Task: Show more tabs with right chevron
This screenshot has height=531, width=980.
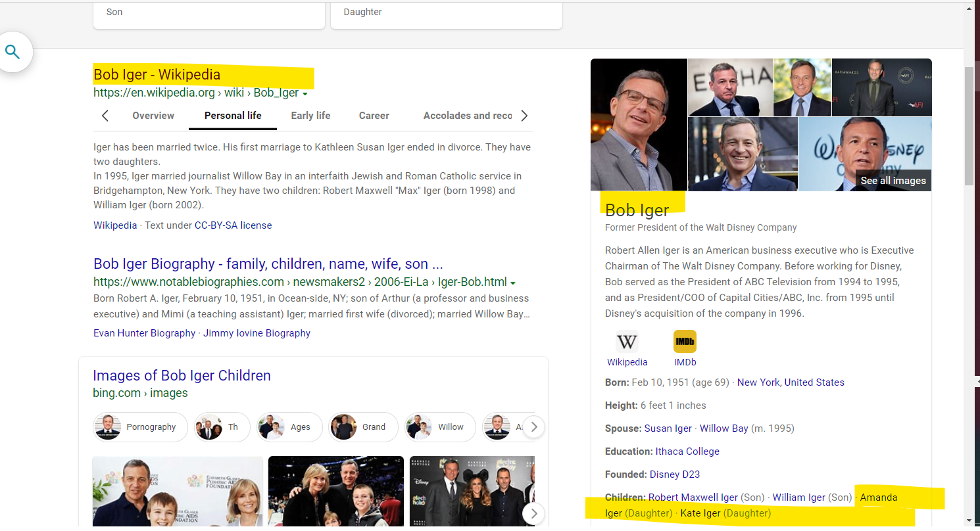Action: pos(524,116)
